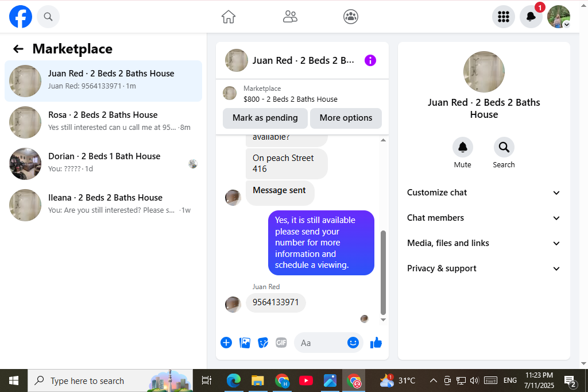
Task: Open Windows Start menu
Action: (x=14, y=381)
